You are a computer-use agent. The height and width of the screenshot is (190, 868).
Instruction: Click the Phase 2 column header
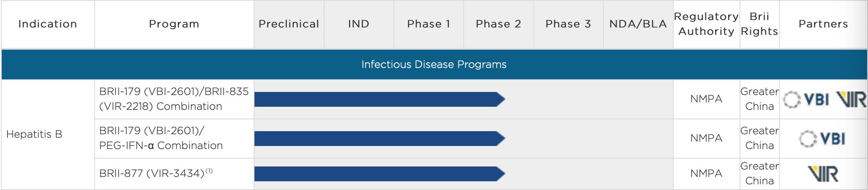[498, 24]
